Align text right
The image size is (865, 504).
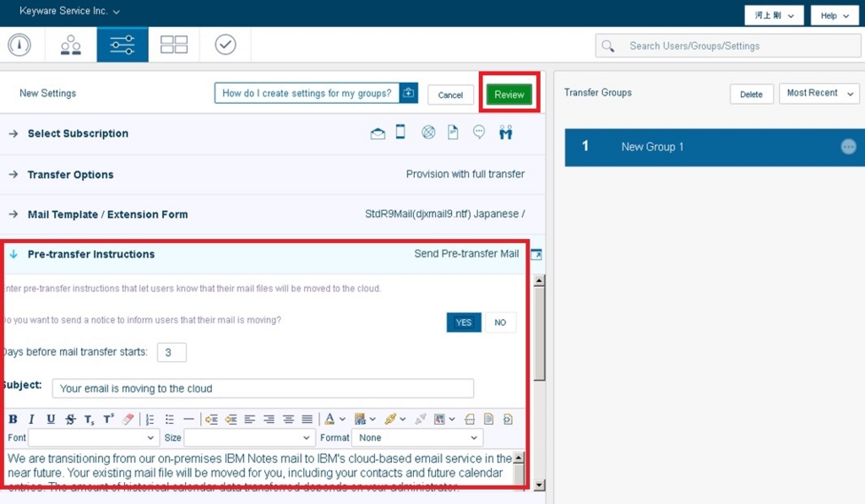269,420
